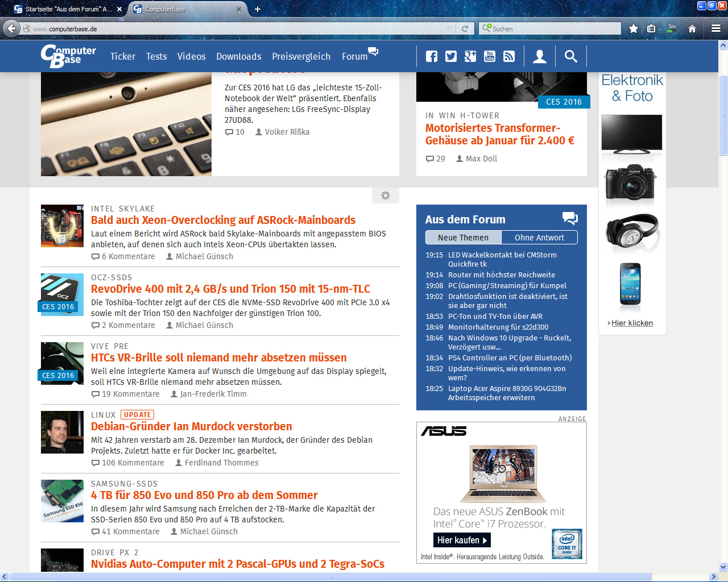
Task: Open 4 TB für 850 Evo article
Action: click(204, 495)
